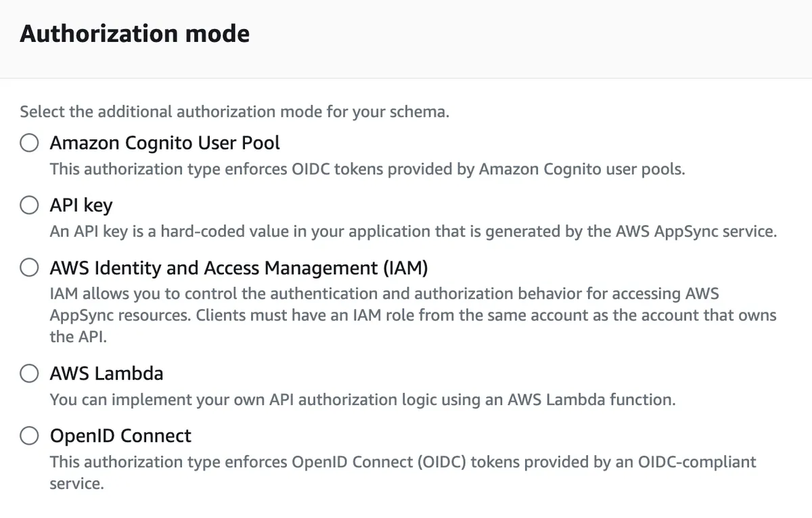Click the AWS Lambda label text
Viewport: 812px width, 518px height.
pos(106,373)
